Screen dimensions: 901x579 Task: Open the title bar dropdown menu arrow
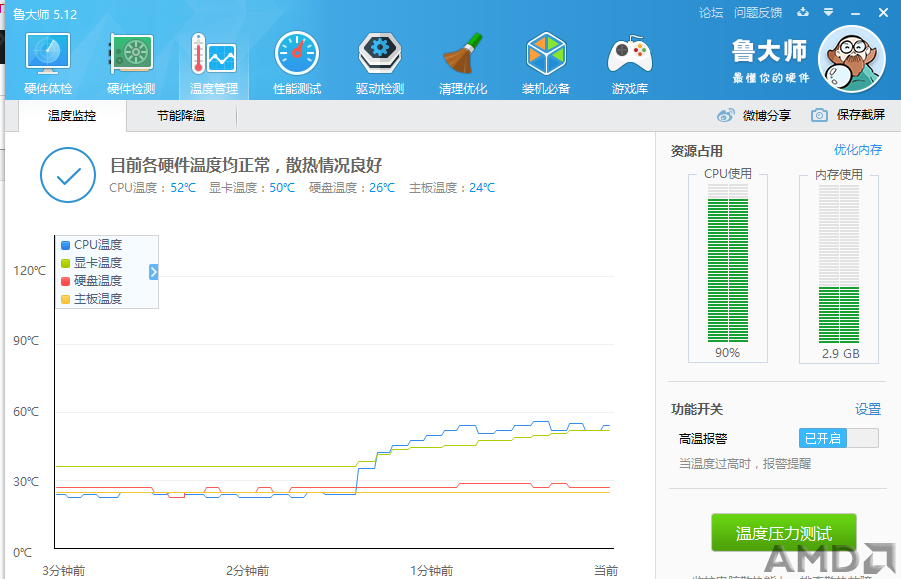828,12
